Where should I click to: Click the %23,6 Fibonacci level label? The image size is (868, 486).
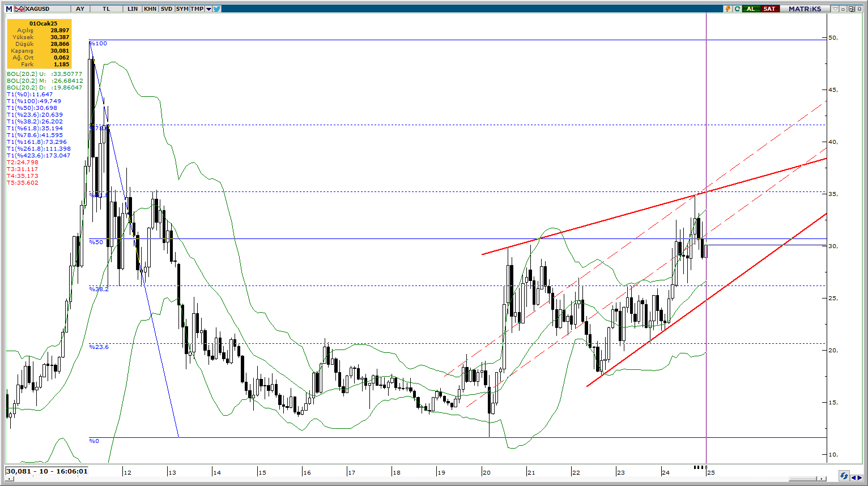[x=99, y=347]
